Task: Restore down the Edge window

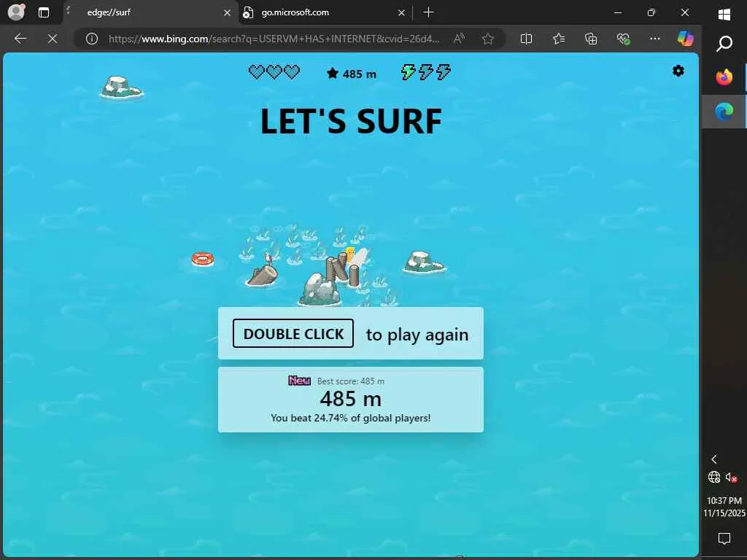Action: 651,13
